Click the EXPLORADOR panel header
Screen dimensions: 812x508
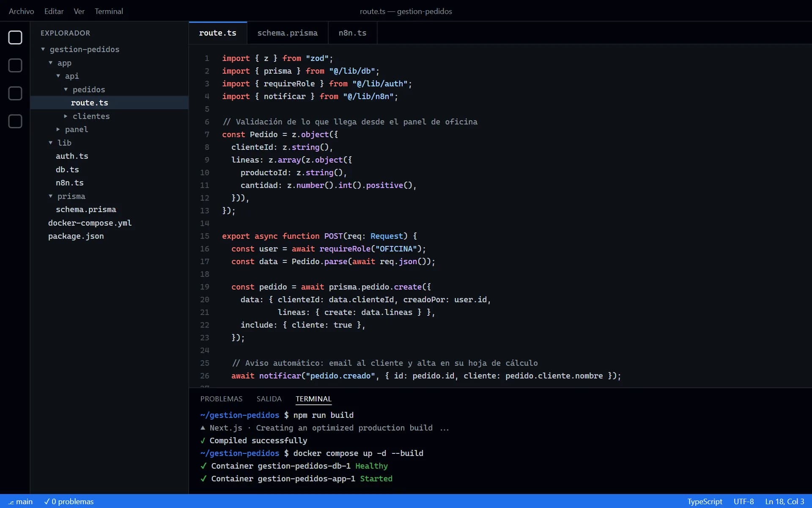(x=65, y=33)
